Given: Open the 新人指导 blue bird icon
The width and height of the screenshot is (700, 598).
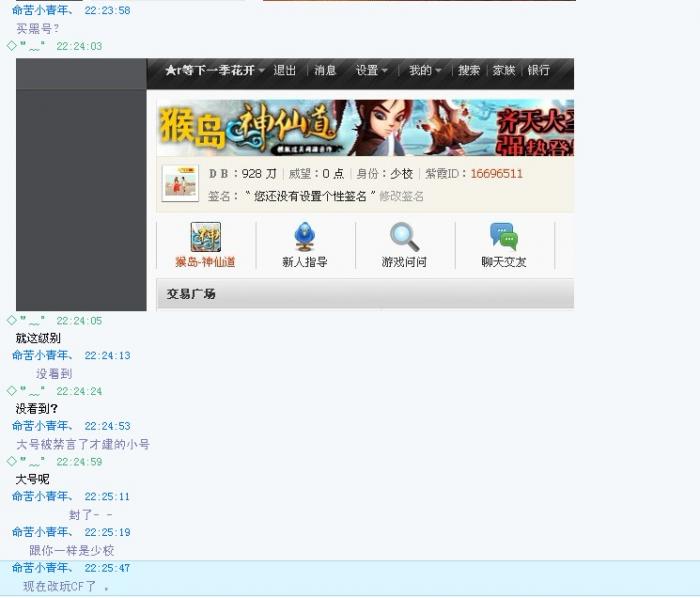Looking at the screenshot, I should pos(305,237).
